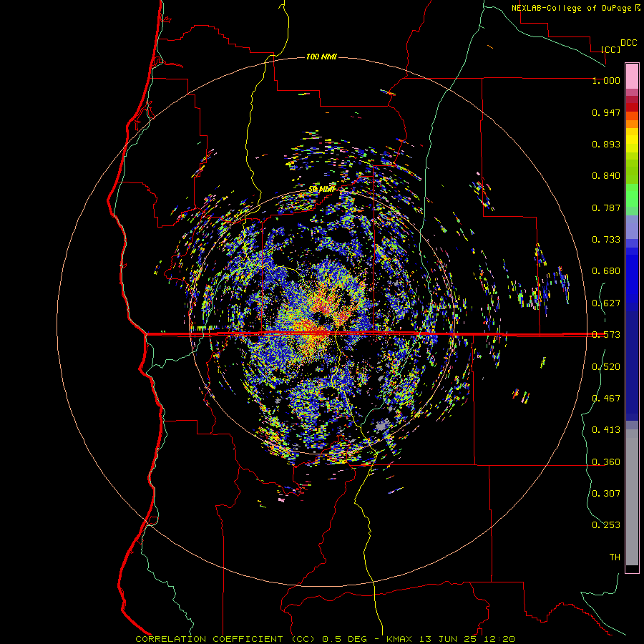The height and width of the screenshot is (644, 644).
Task: Select the 0.413 scale value
Action: click(606, 430)
